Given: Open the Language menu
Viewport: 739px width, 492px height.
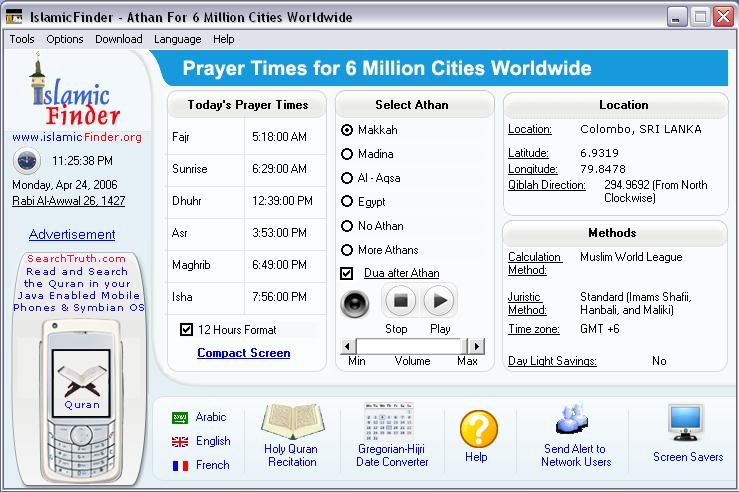Looking at the screenshot, I should (177, 39).
